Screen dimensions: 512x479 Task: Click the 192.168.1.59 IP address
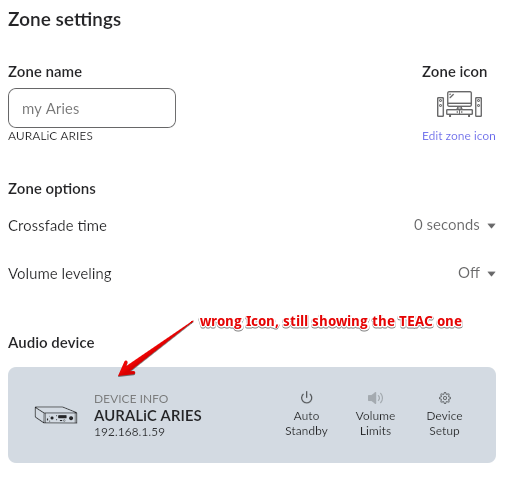point(129,432)
